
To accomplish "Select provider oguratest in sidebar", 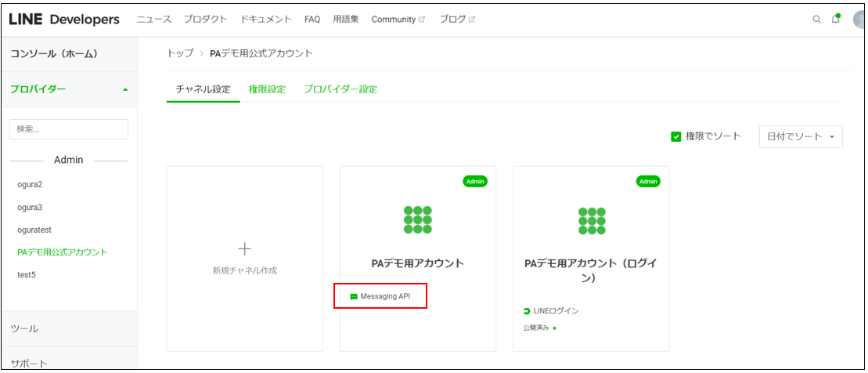I will (x=34, y=230).
